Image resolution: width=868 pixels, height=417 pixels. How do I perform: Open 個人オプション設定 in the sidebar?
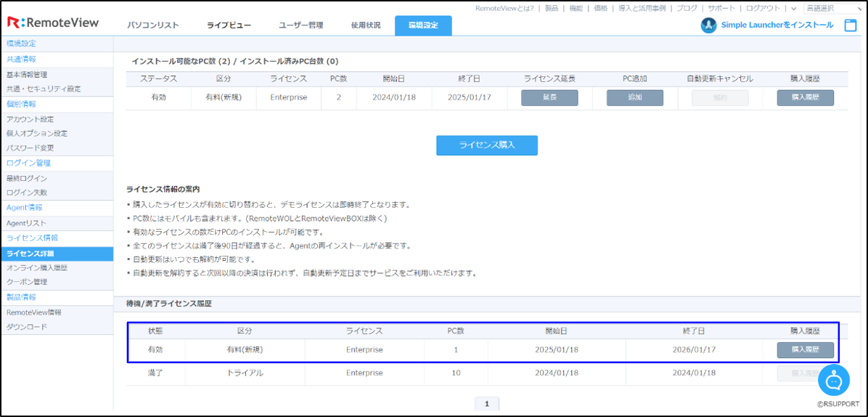[x=36, y=134]
